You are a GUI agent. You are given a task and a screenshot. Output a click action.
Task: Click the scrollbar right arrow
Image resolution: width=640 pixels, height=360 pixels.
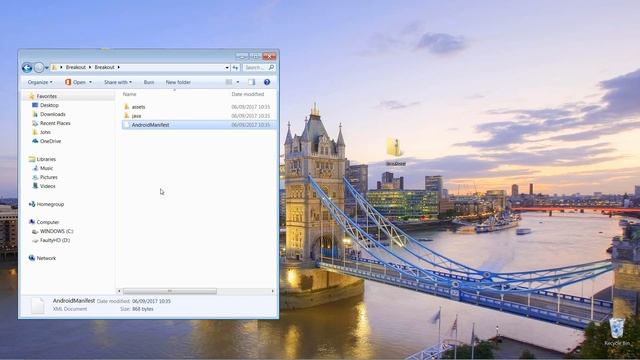coord(273,291)
